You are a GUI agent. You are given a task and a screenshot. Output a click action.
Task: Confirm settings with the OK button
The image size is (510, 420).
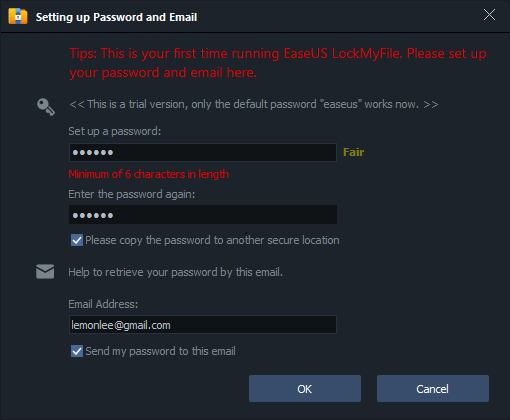(x=305, y=389)
